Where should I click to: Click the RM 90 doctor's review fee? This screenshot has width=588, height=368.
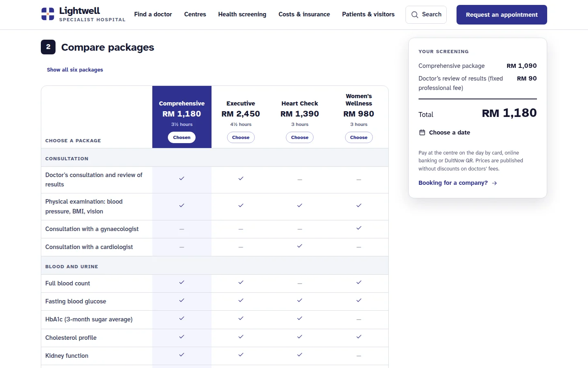click(x=527, y=79)
